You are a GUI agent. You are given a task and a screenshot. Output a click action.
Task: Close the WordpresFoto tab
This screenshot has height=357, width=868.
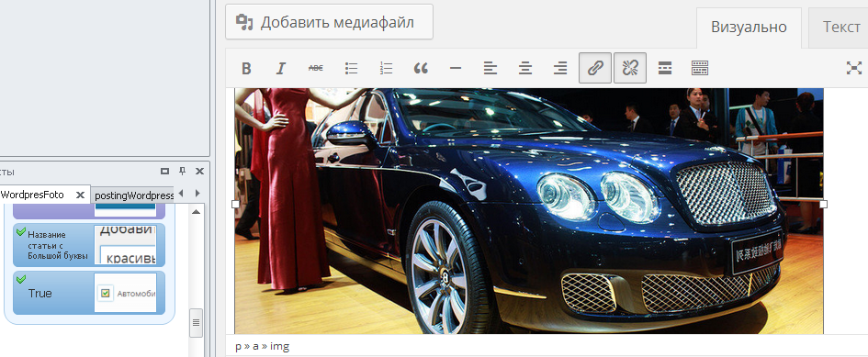[x=80, y=195]
